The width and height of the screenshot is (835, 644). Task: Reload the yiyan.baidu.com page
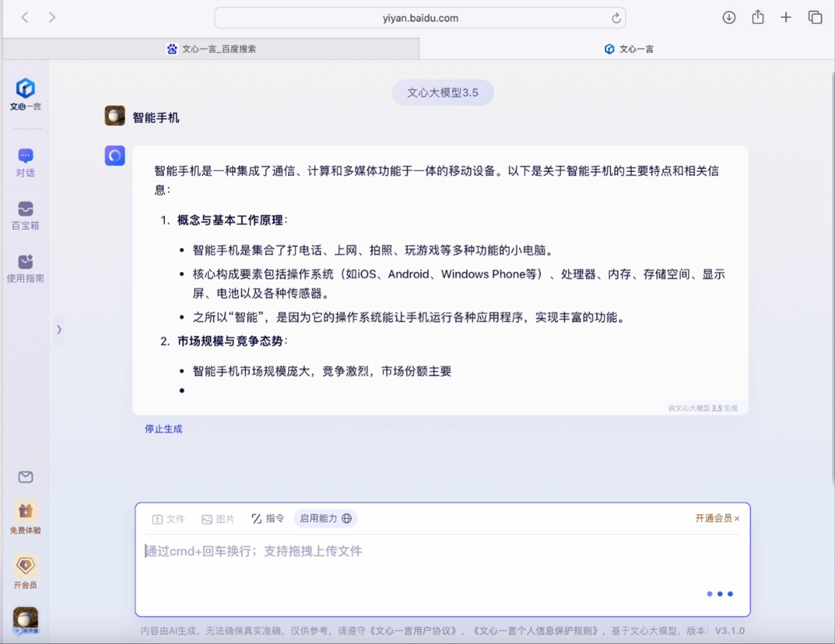[x=616, y=18]
